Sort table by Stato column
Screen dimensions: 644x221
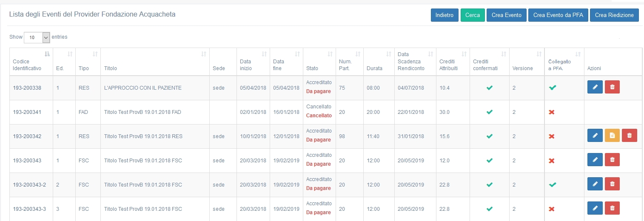pyautogui.click(x=330, y=54)
